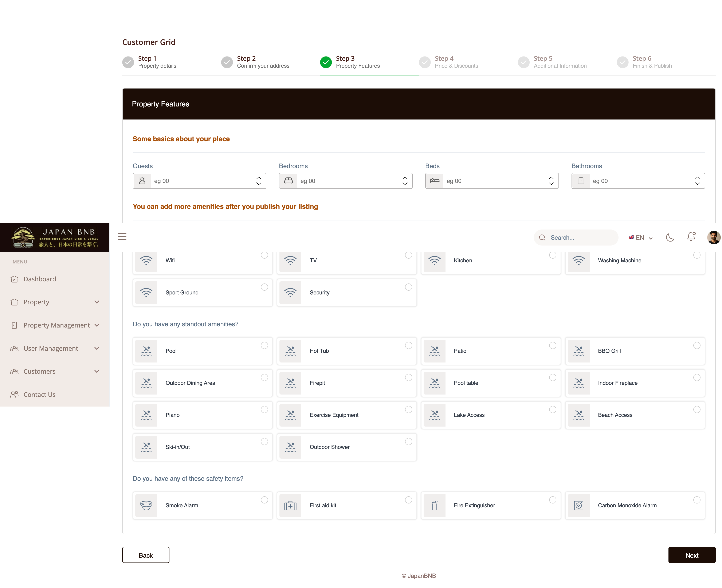Click the search magnifier icon
The width and height of the screenshot is (722, 588).
[542, 238]
